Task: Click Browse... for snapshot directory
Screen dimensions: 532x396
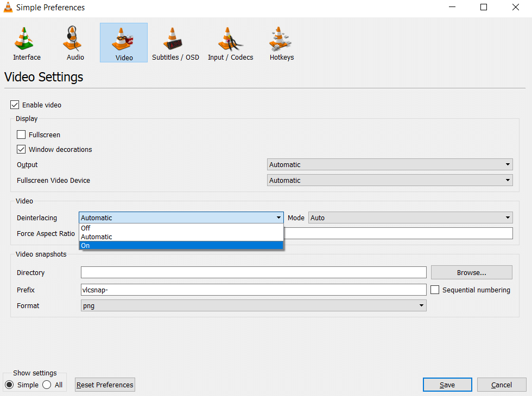Action: (471, 272)
